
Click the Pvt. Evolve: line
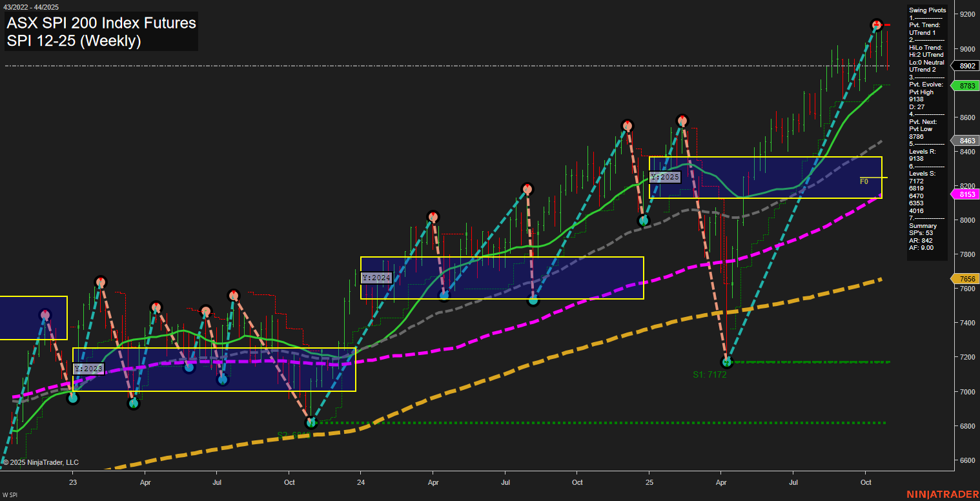926,85
